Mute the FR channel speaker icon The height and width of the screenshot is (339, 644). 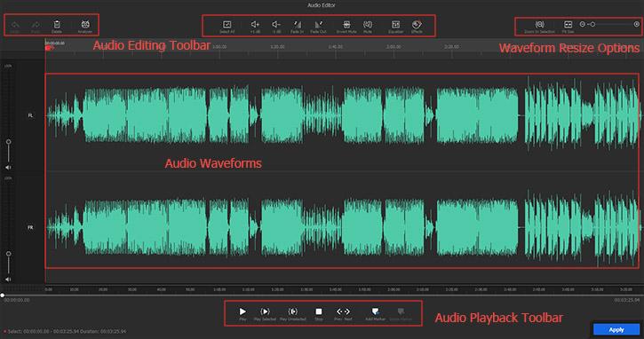pyautogui.click(x=8, y=280)
